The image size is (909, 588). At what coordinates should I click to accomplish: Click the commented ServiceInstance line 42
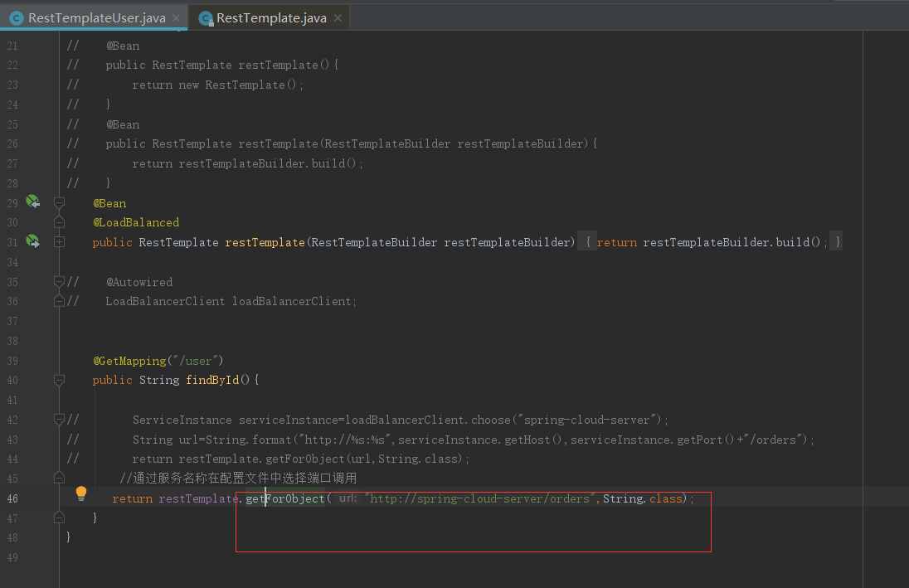click(401, 420)
